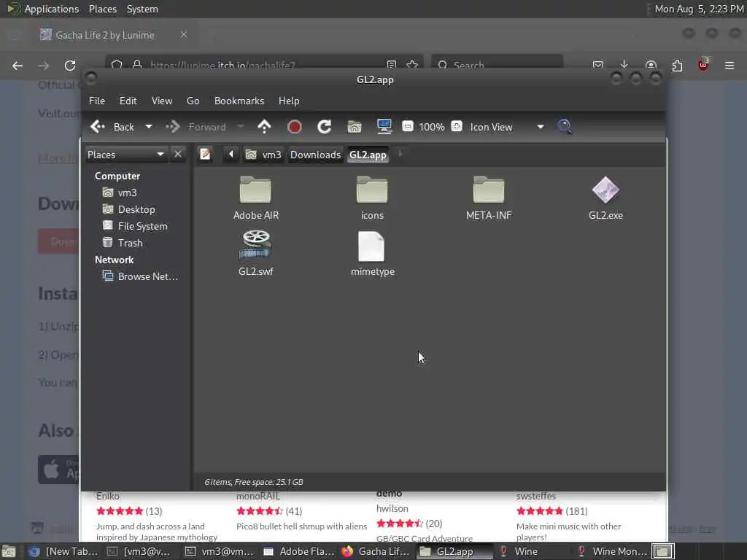Screen dimensions: 747x560
Task: Toggle Firefox reader view icon
Action: coord(392,64)
